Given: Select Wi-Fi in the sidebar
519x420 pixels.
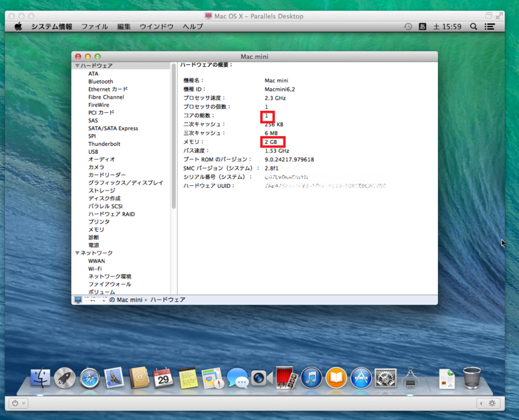Looking at the screenshot, I should pos(95,268).
